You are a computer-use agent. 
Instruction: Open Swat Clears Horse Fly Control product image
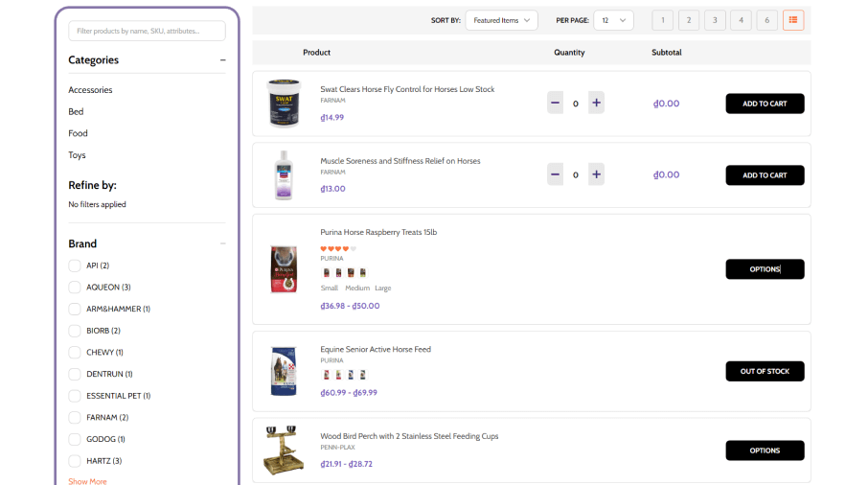pos(284,103)
